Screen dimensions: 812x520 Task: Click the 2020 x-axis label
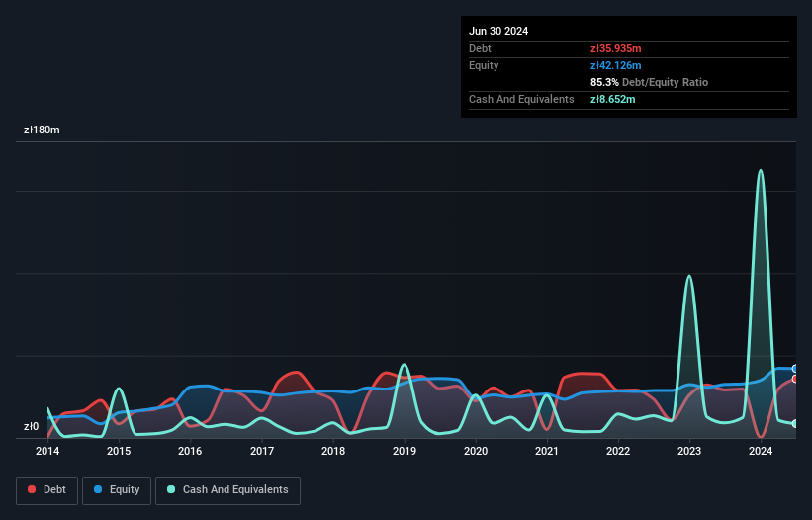[x=476, y=451]
